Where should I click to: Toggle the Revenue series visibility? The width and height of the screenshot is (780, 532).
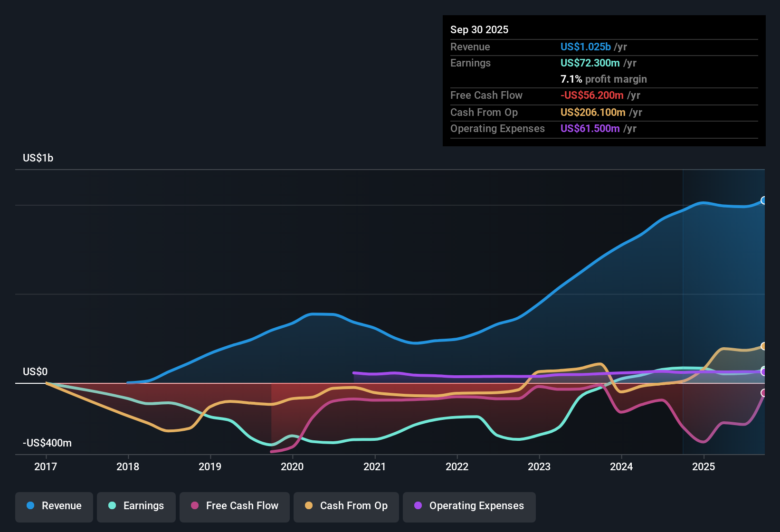tap(54, 506)
